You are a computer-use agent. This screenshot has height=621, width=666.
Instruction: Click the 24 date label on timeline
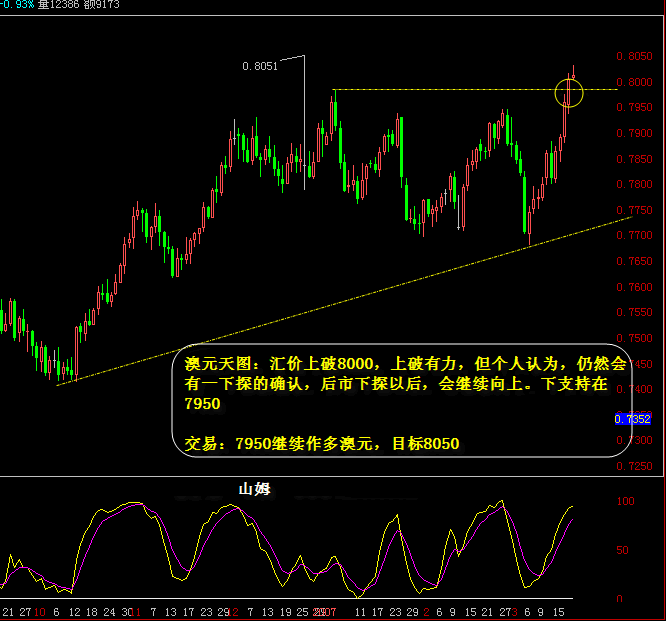coord(109,612)
